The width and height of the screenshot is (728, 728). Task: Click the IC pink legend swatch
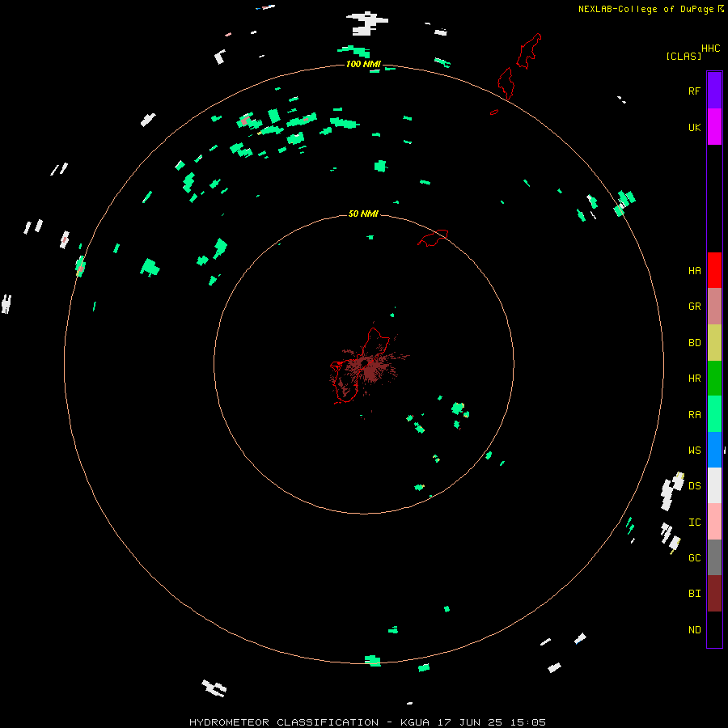click(x=714, y=522)
